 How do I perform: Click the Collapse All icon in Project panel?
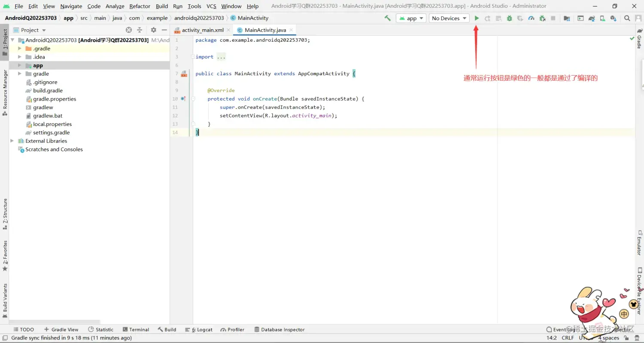point(140,30)
